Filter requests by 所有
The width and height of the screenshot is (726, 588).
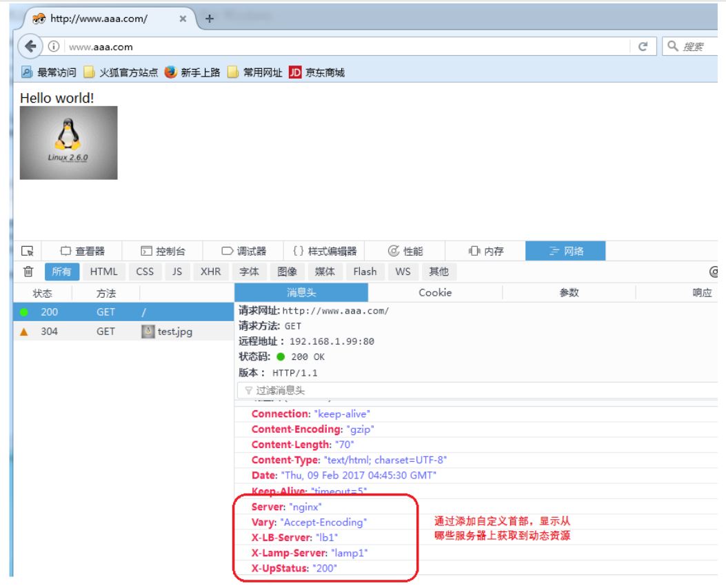[61, 272]
